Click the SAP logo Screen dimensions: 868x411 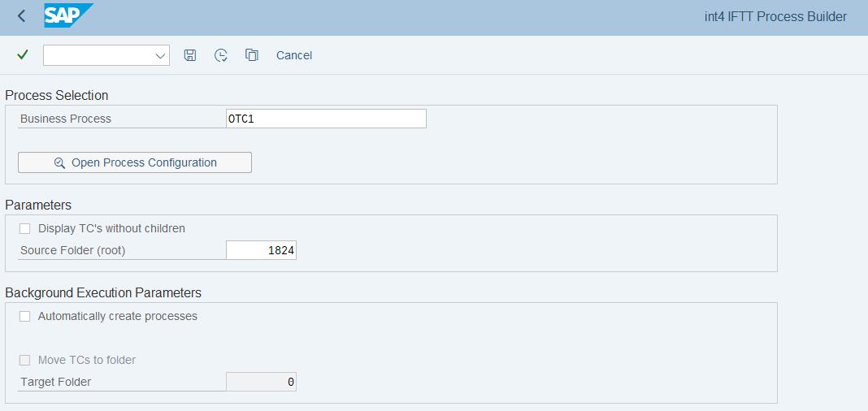click(68, 15)
